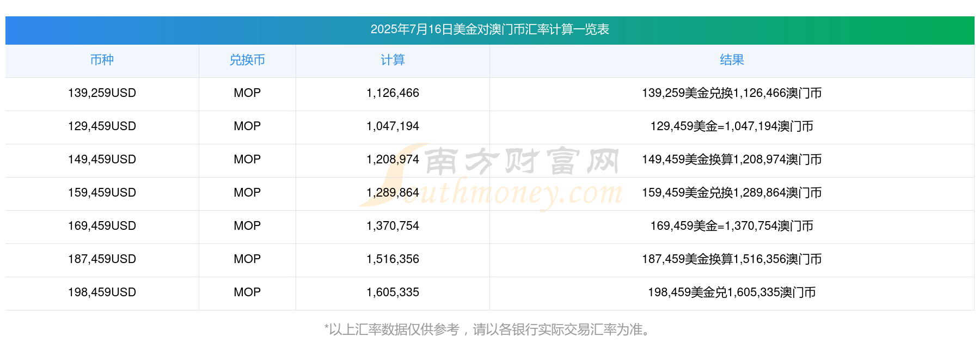The width and height of the screenshot is (980, 354).
Task: Select the 169,459USD cell
Action: [102, 226]
